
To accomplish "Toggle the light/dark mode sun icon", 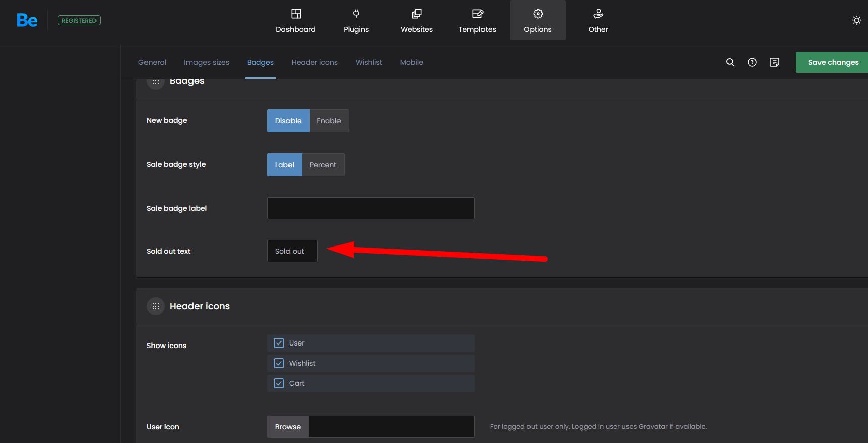I will tap(856, 20).
